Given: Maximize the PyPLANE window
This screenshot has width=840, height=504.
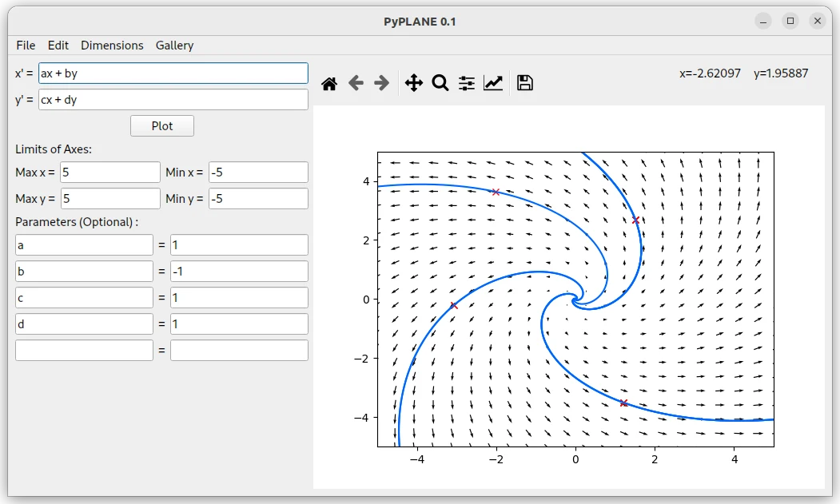Looking at the screenshot, I should (790, 21).
